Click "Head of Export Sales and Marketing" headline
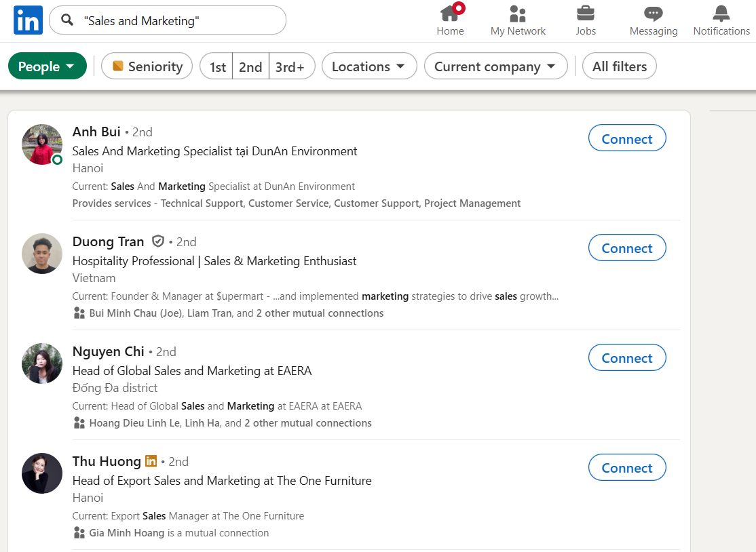This screenshot has width=756, height=552. [222, 481]
